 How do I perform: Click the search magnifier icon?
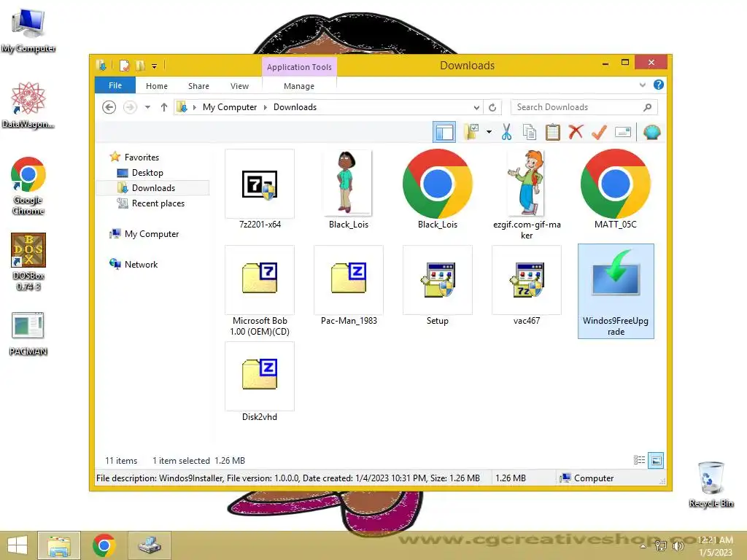(648, 107)
